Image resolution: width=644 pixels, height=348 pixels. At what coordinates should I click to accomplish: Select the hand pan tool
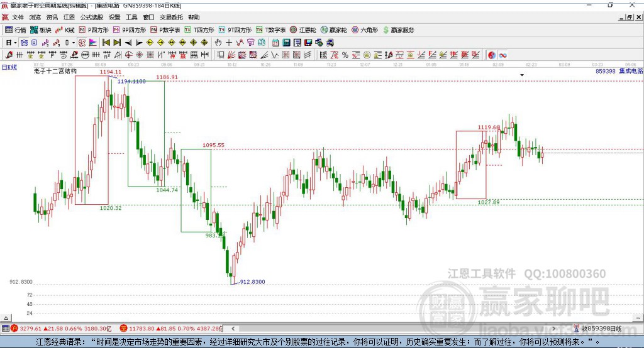218,43
